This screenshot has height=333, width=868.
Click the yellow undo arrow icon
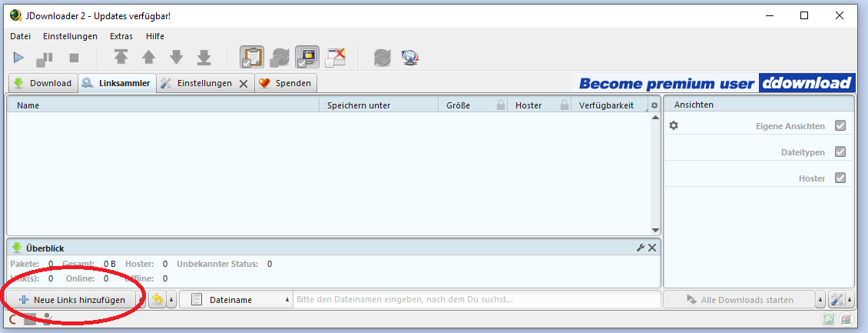[x=157, y=300]
